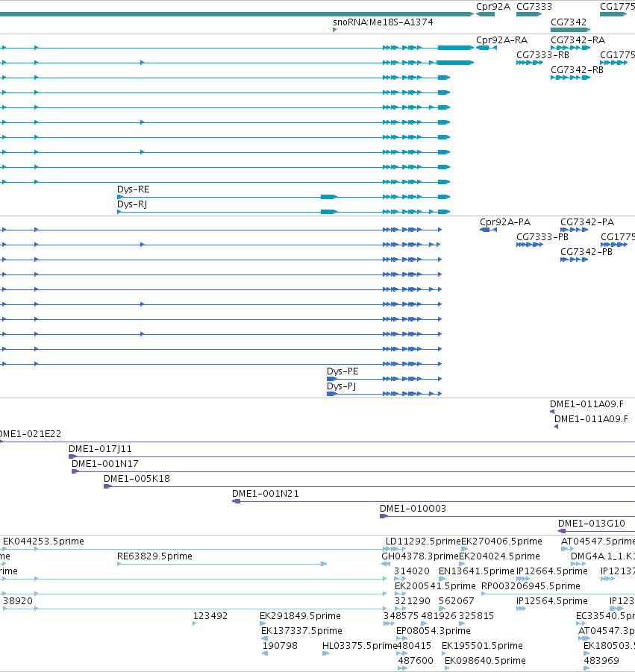This screenshot has height=672, width=635.
Task: Select feature 325815
Action: tap(462, 624)
